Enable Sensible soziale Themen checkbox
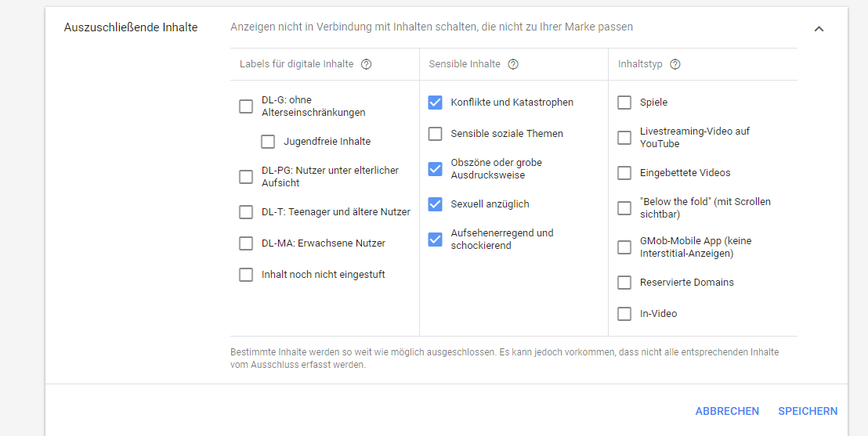Screen dimensions: 868x436 point(435,133)
